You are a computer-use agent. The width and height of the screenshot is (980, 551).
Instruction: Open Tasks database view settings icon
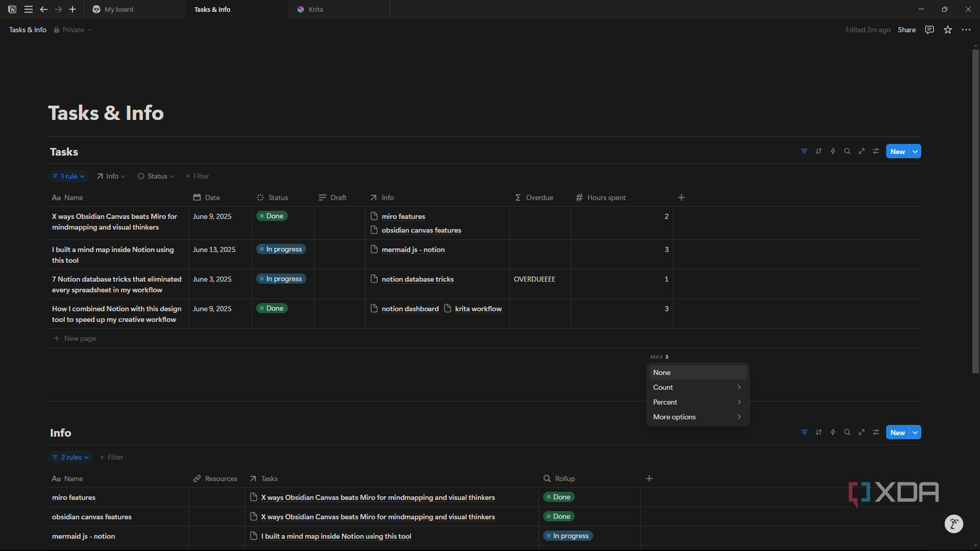point(876,151)
